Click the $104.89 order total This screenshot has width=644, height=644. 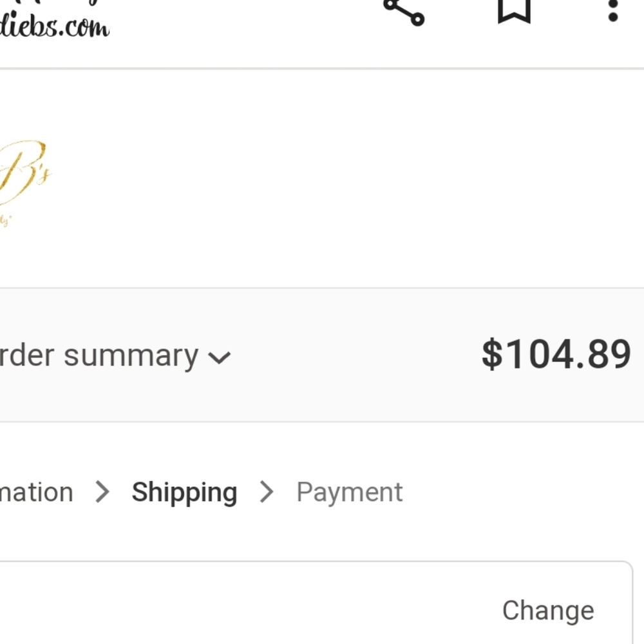point(556,354)
